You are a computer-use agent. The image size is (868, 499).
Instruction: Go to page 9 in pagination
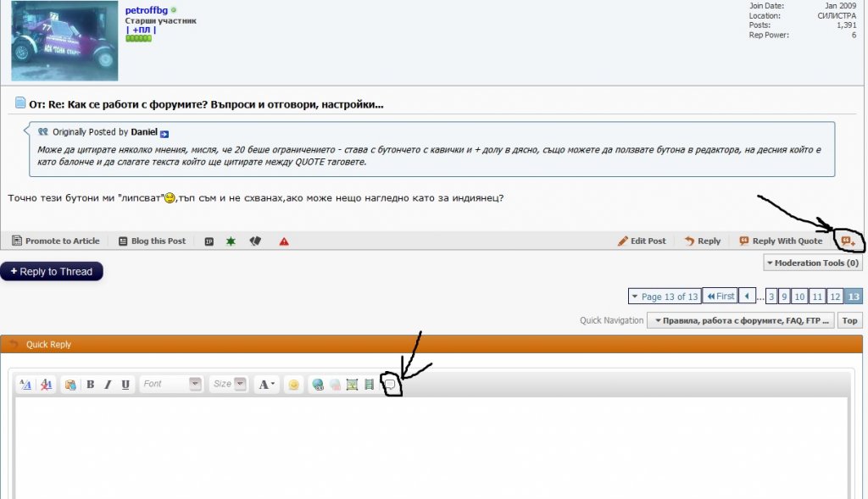[784, 297]
